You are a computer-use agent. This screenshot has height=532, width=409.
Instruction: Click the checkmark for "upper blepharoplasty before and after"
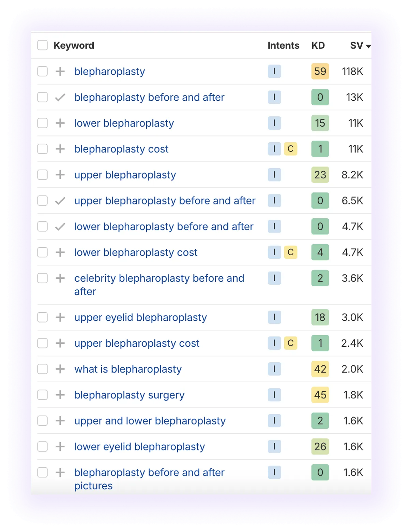coord(60,201)
